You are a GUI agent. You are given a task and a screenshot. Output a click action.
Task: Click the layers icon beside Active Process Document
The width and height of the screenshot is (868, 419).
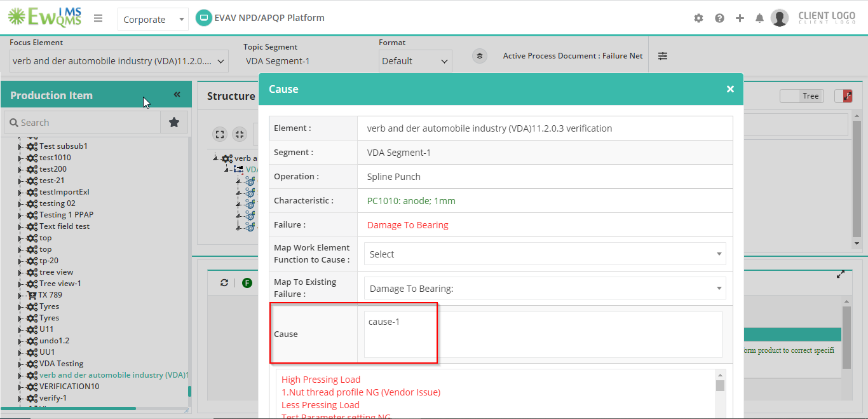480,56
